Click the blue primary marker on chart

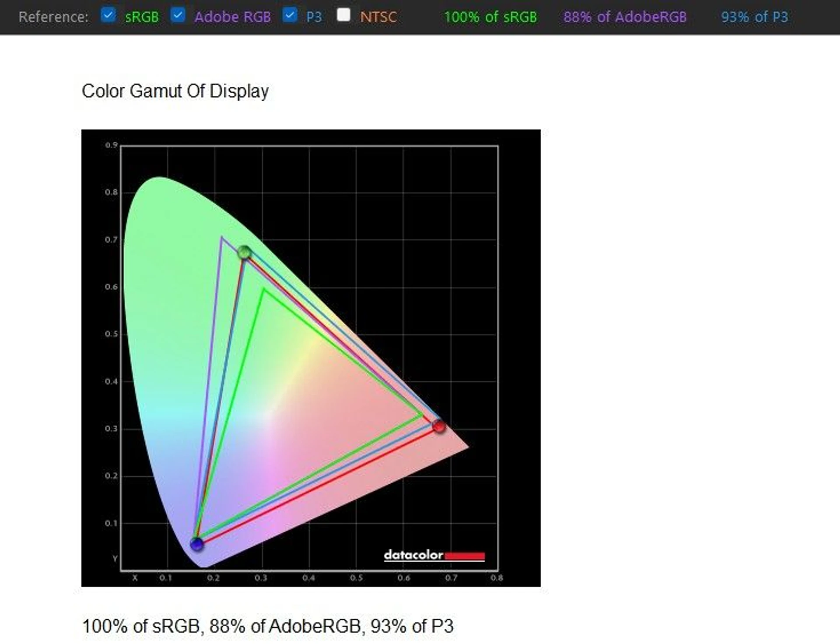click(197, 544)
